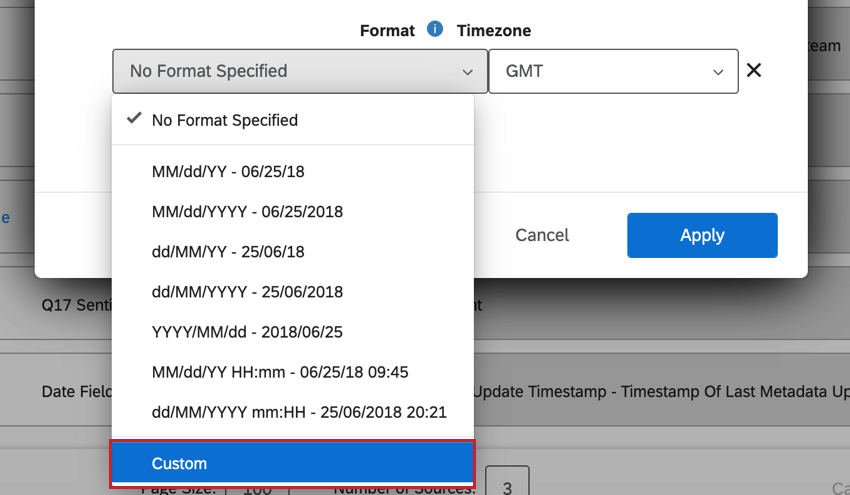This screenshot has width=850, height=495.
Task: Click the Format info icon
Action: tap(435, 30)
